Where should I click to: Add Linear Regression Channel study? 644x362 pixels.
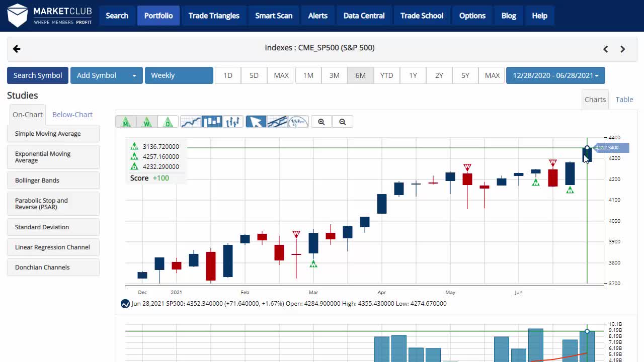click(53, 247)
